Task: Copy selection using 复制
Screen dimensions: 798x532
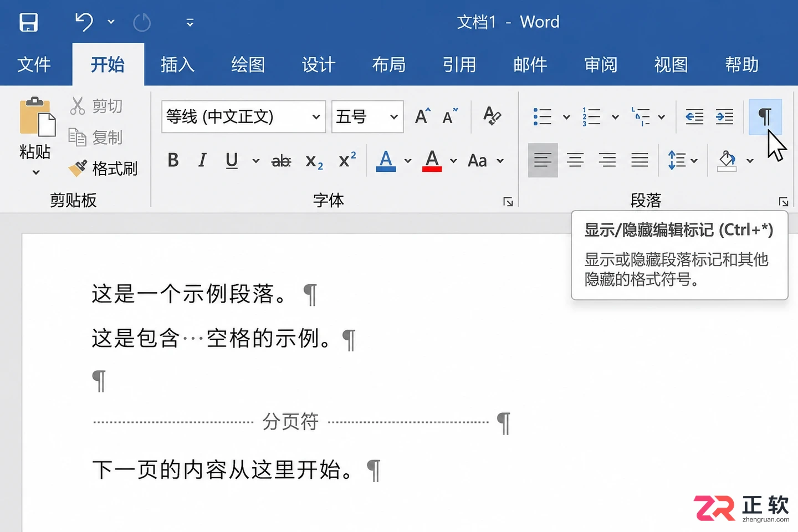Action: [95, 137]
